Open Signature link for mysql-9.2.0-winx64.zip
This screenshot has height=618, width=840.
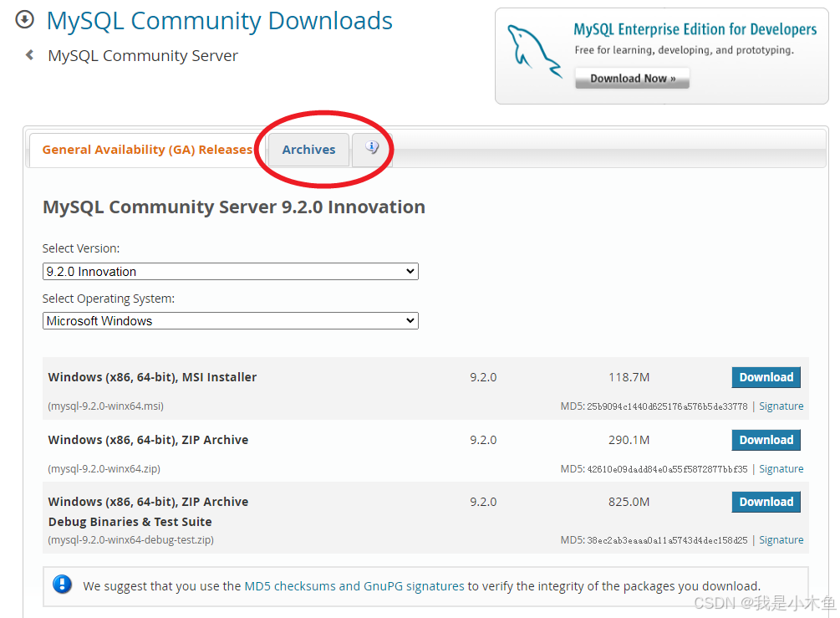(x=781, y=469)
